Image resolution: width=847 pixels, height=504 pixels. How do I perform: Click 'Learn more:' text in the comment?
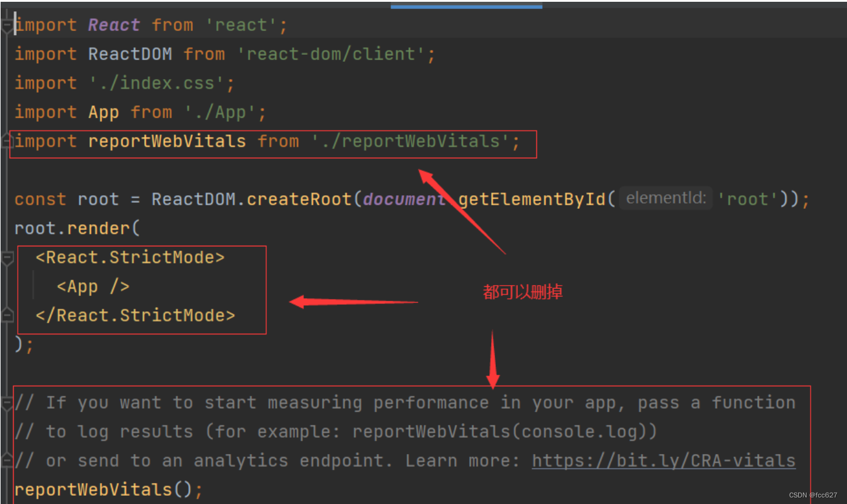462,461
